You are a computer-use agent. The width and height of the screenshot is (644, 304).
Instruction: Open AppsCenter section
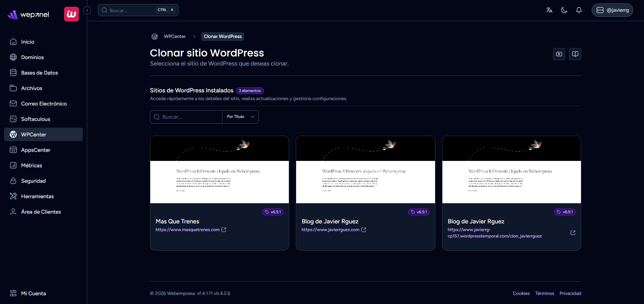43,150
